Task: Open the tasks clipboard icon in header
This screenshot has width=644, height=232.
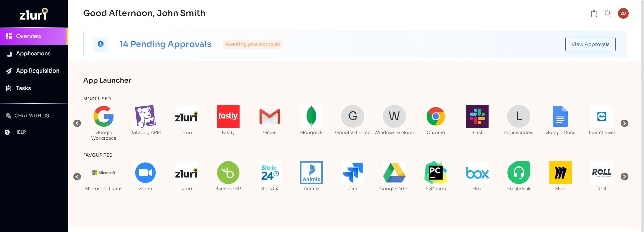Action: (x=594, y=14)
